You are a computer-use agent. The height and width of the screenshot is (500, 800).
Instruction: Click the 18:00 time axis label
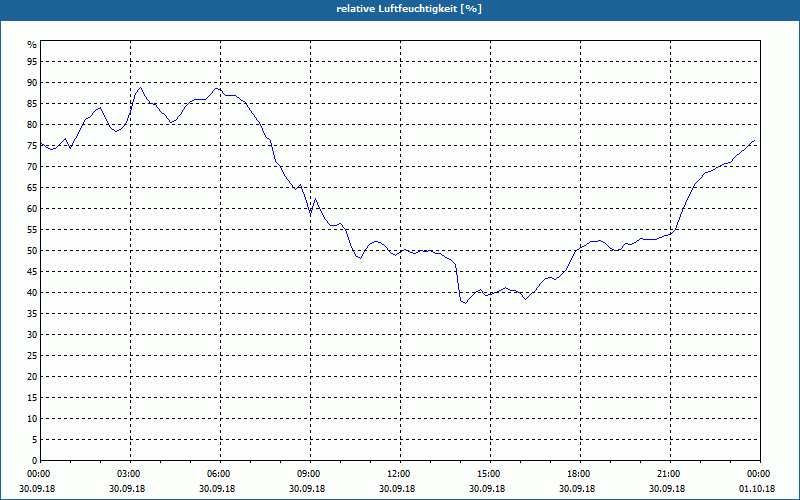point(577,473)
